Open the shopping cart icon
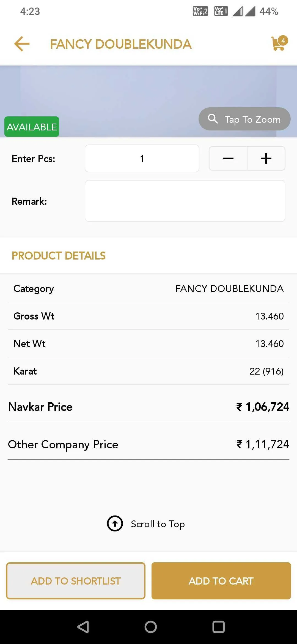This screenshot has height=644, width=297. click(x=278, y=44)
